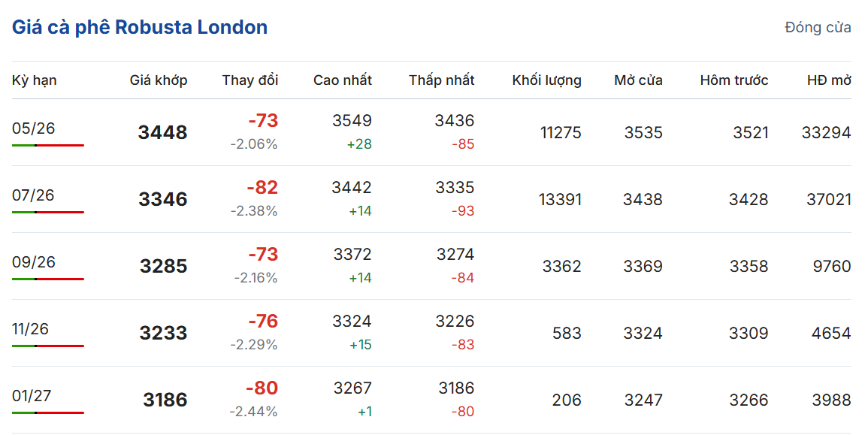Image resolution: width=868 pixels, height=435 pixels.
Task: Sort by the HĐ mở column header
Action: pyautogui.click(x=829, y=80)
